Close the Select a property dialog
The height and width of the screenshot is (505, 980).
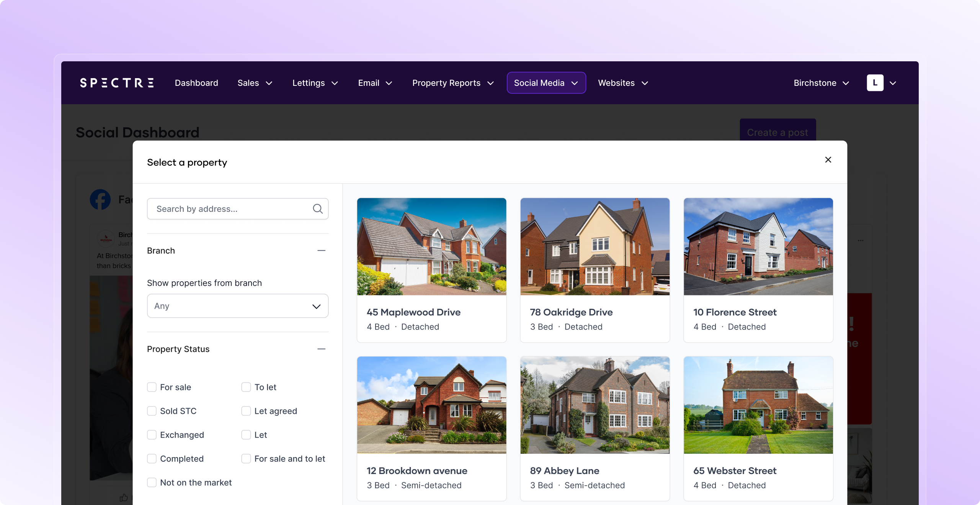(828, 160)
